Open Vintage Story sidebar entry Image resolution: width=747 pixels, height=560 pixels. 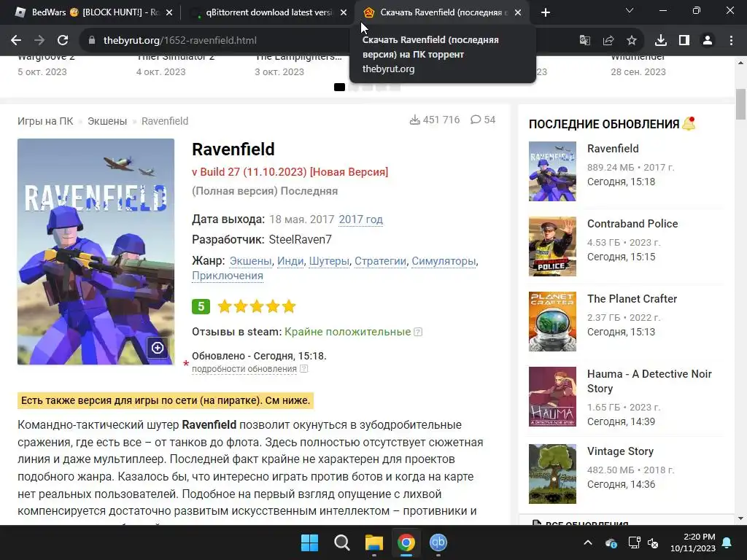pos(620,451)
